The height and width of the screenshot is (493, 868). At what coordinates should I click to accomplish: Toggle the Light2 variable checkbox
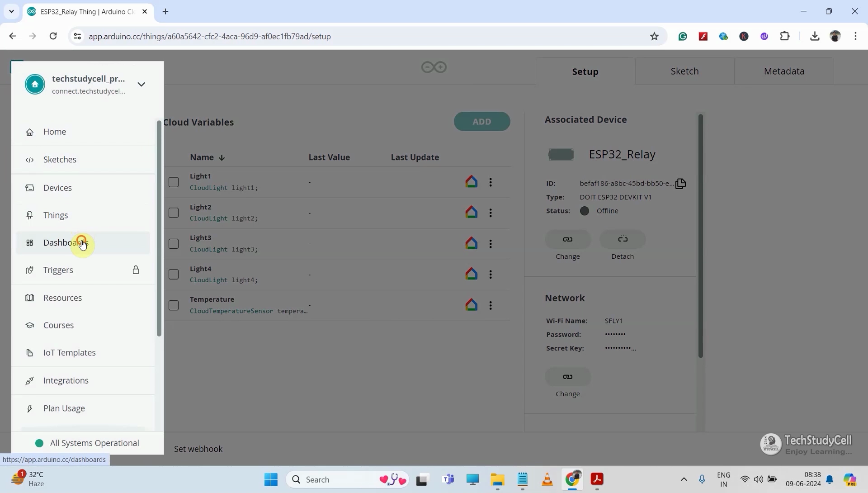174,212
